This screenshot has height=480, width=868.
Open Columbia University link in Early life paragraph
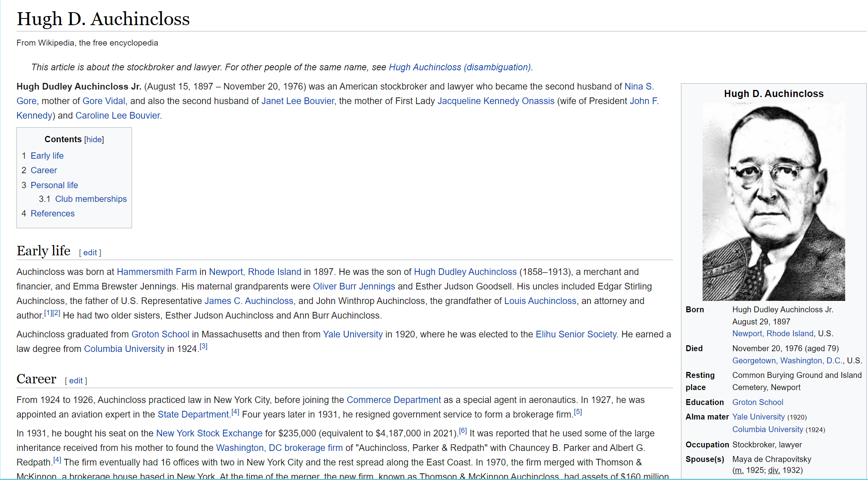click(124, 349)
